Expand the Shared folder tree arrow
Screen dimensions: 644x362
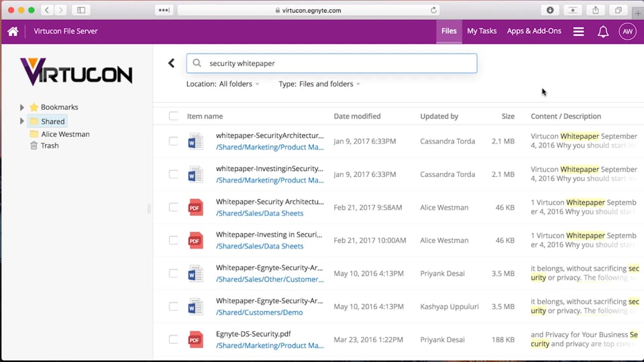click(x=22, y=121)
